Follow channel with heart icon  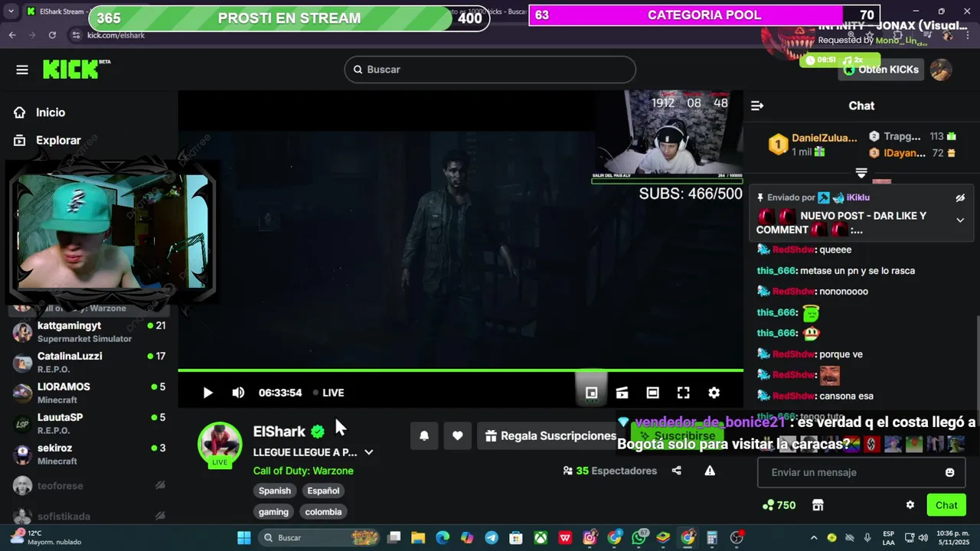pos(457,435)
